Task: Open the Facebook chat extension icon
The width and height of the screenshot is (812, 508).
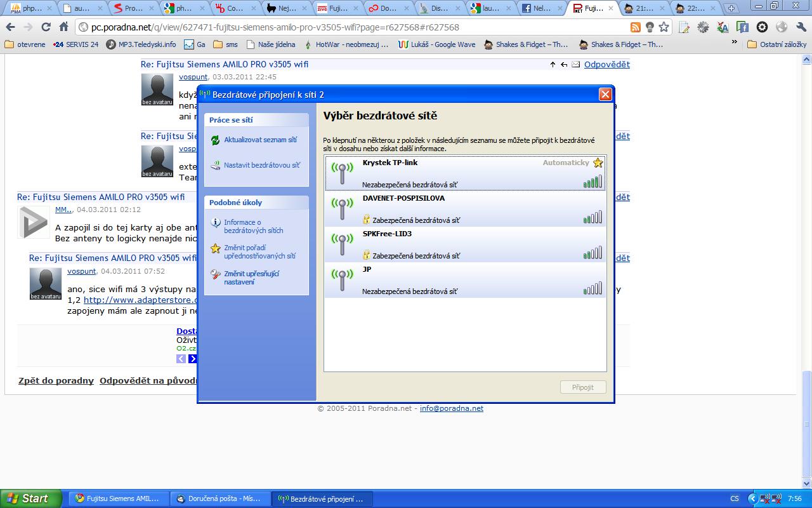Action: click(x=742, y=27)
